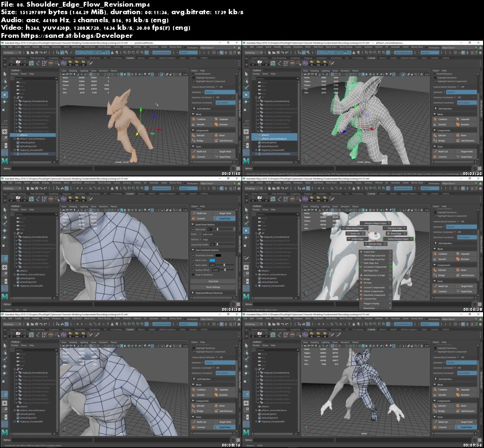Toggle the Surface Offset checkbox in the 00:04:58 frame
This screenshot has height=448, width=484.
tap(193, 270)
